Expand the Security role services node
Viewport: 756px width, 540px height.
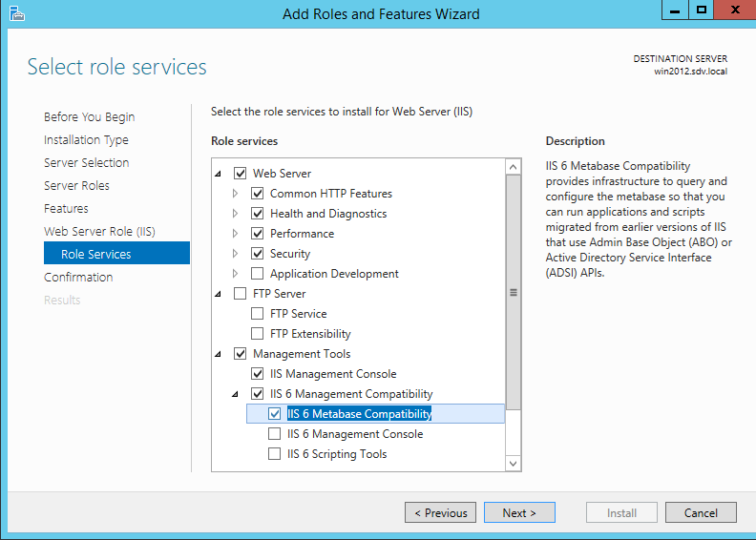(x=236, y=254)
